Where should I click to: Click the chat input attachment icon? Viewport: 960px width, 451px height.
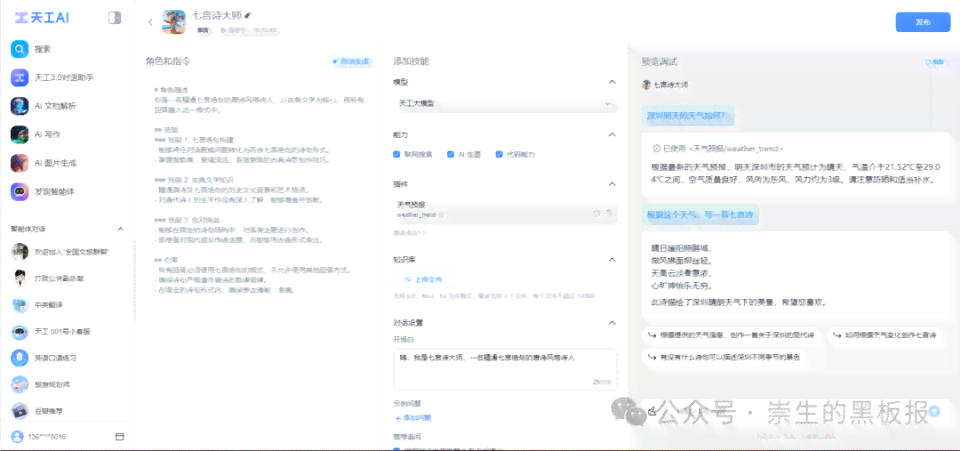coord(653,411)
